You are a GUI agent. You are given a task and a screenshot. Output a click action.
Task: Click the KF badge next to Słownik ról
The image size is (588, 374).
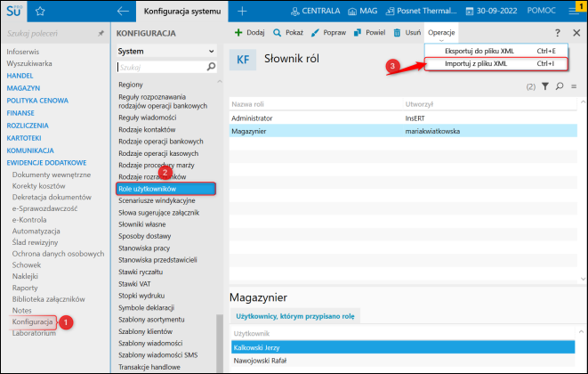243,60
